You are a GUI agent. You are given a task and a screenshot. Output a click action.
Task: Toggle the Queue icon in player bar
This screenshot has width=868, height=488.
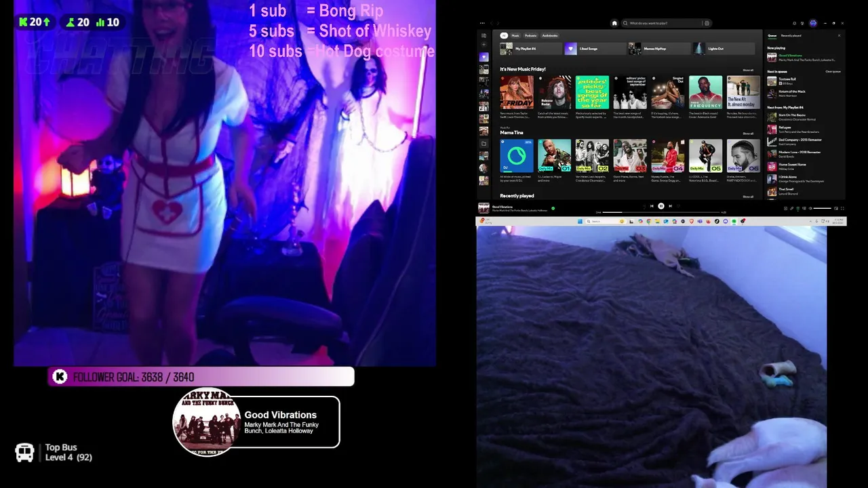coord(797,208)
